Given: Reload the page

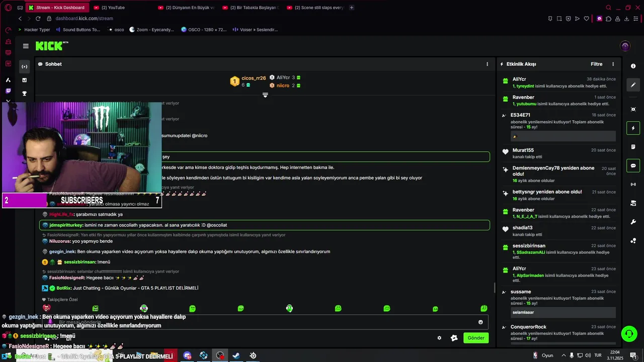Looking at the screenshot, I should tap(38, 19).
